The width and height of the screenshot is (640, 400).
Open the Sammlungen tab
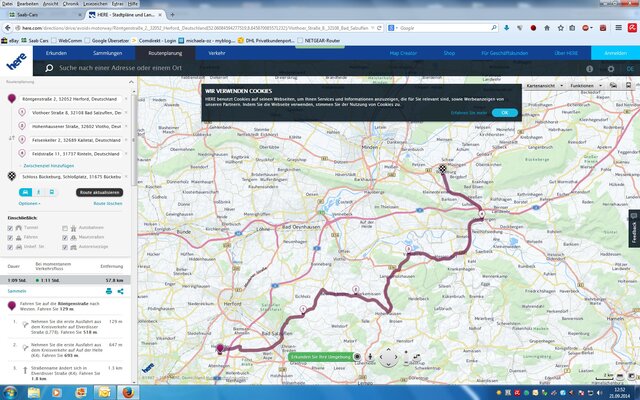point(107,53)
